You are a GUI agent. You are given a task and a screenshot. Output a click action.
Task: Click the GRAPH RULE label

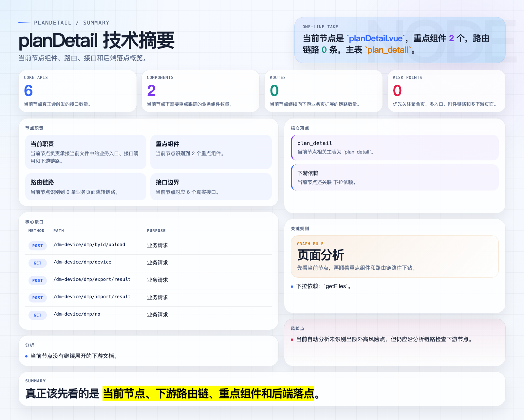310,244
